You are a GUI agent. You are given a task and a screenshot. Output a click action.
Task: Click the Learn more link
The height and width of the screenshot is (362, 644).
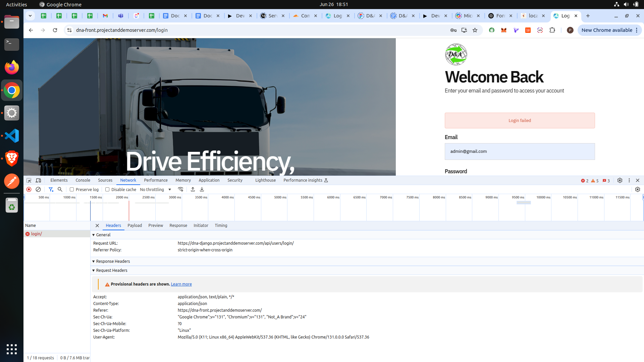[181, 284]
